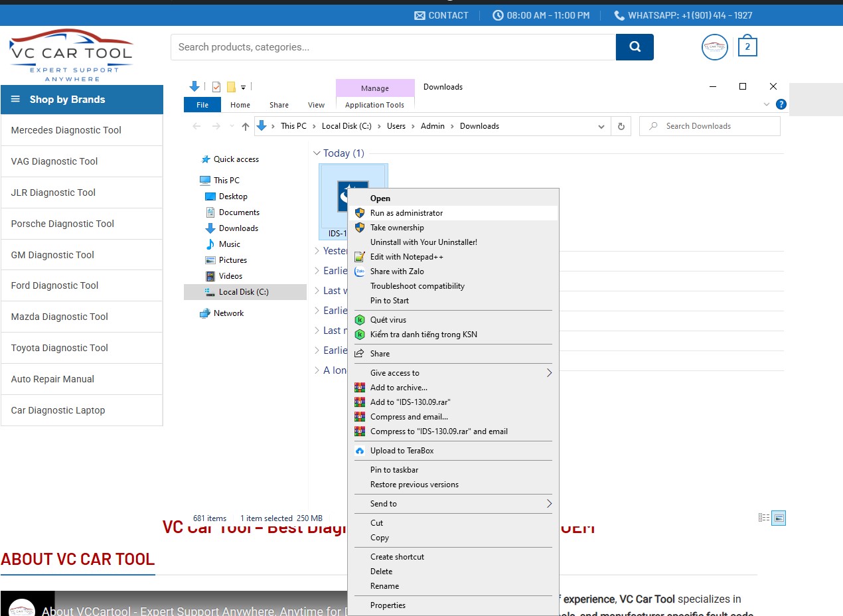Click Scan for viruses (Quét virus) option
Viewport: 843px width, 616px height.
click(388, 320)
